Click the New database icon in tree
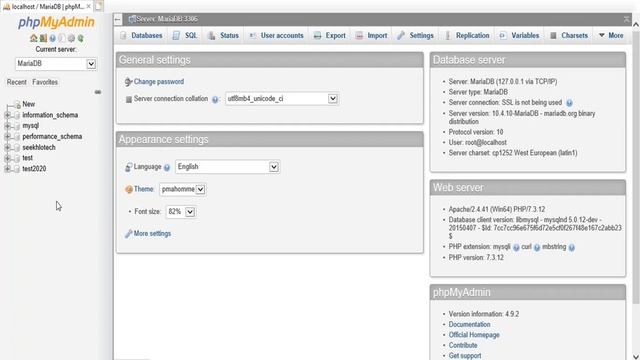The height and width of the screenshot is (360, 640). click(17, 104)
